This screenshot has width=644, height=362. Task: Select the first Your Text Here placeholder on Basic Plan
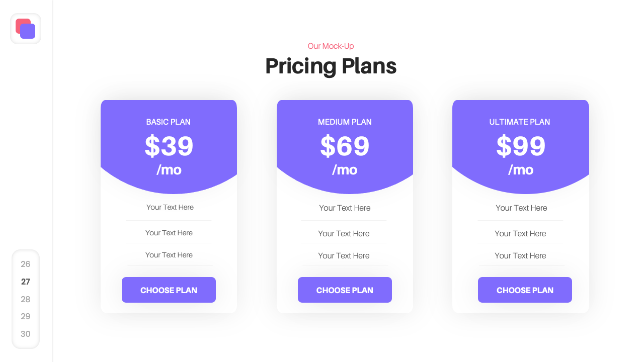click(170, 207)
